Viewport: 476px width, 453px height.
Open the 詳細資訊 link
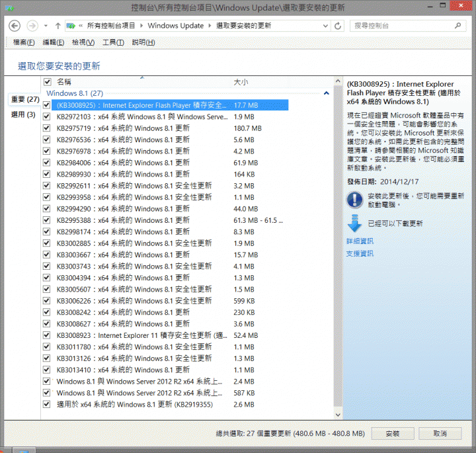click(360, 241)
